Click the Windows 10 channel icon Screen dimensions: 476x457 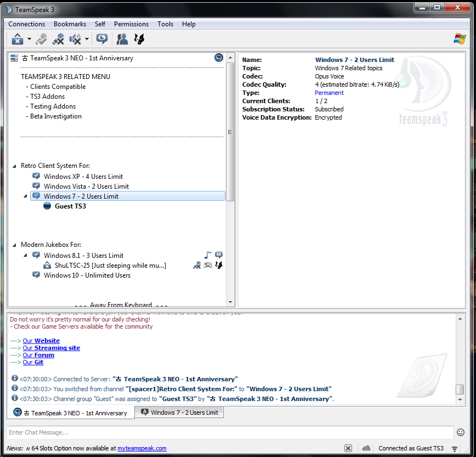36,275
